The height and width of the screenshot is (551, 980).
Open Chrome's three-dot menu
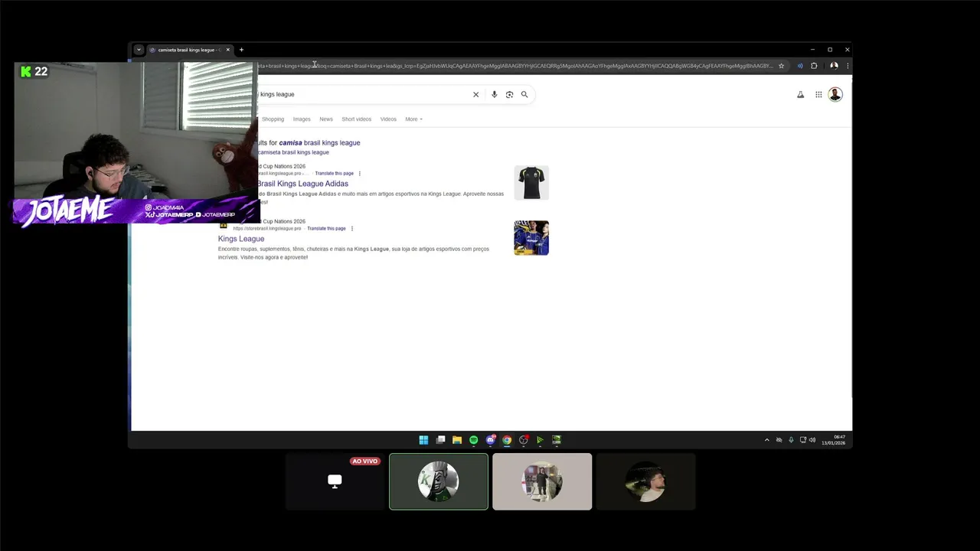point(847,66)
